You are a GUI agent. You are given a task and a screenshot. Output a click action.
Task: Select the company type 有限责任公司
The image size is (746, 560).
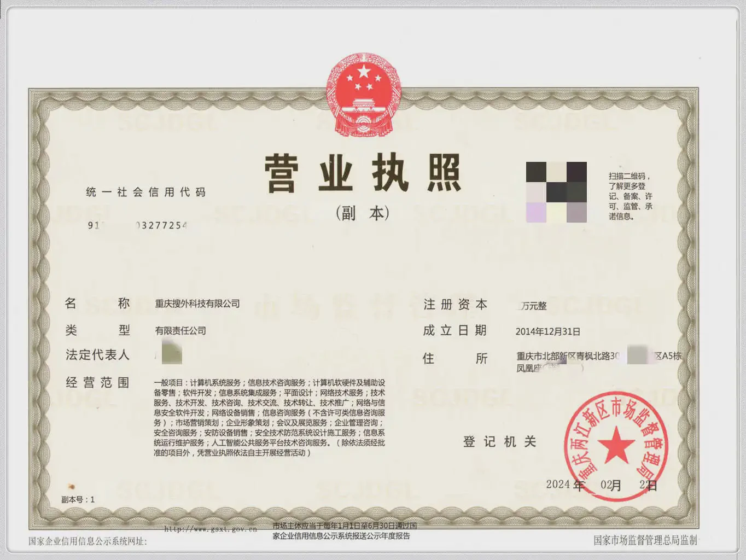(180, 330)
